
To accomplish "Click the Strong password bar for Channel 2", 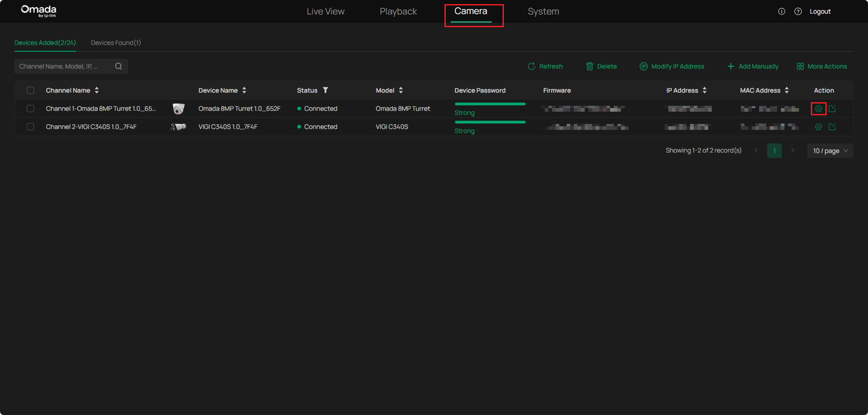I will click(x=490, y=122).
